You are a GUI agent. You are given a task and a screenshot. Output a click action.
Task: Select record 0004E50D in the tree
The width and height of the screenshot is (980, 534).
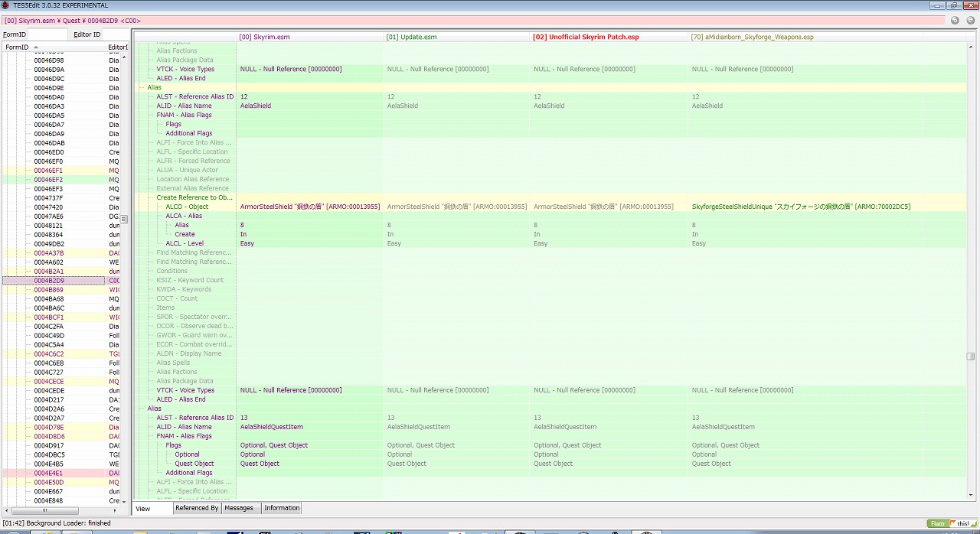[48, 483]
